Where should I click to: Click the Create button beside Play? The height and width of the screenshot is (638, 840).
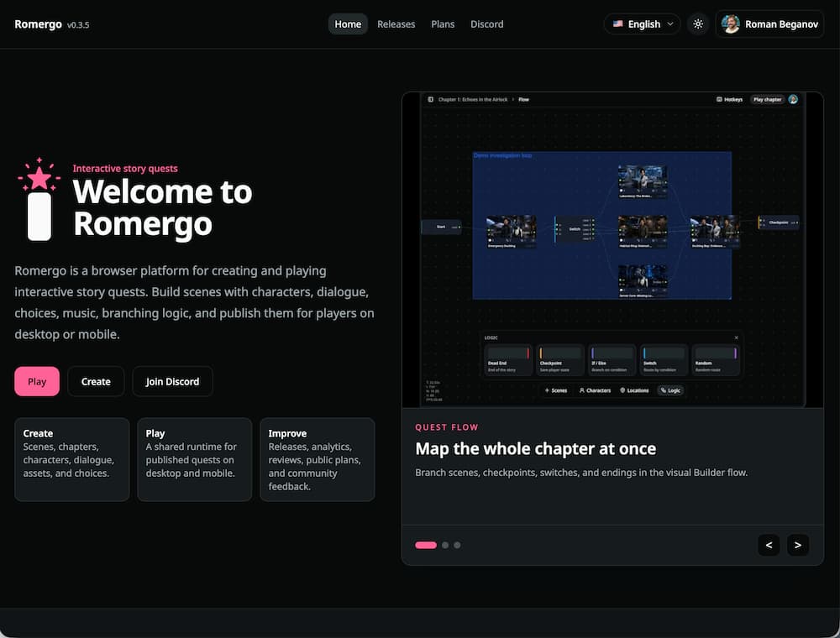tap(96, 381)
